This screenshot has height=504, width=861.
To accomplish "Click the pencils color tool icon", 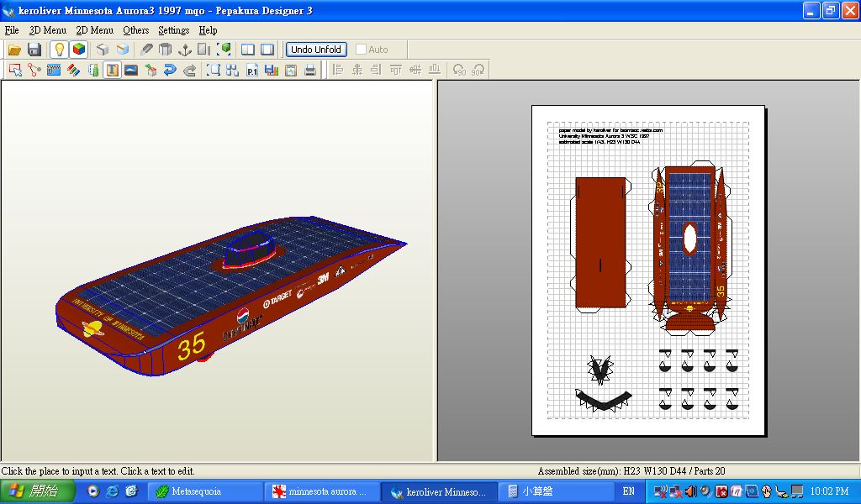I will click(74, 71).
